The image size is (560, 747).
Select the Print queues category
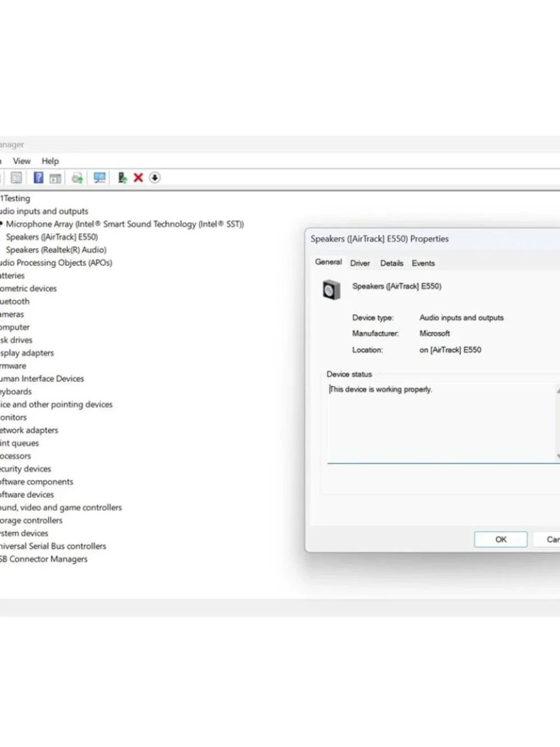click(20, 443)
